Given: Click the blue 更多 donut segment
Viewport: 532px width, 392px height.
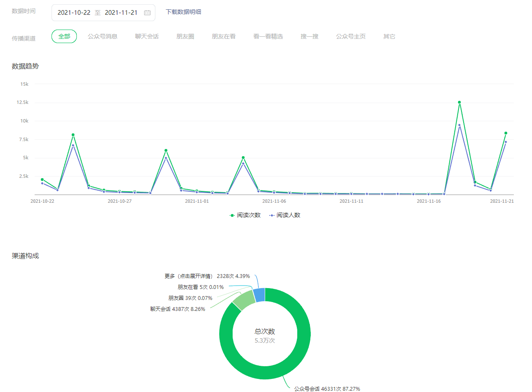Looking at the screenshot, I should (259, 295).
